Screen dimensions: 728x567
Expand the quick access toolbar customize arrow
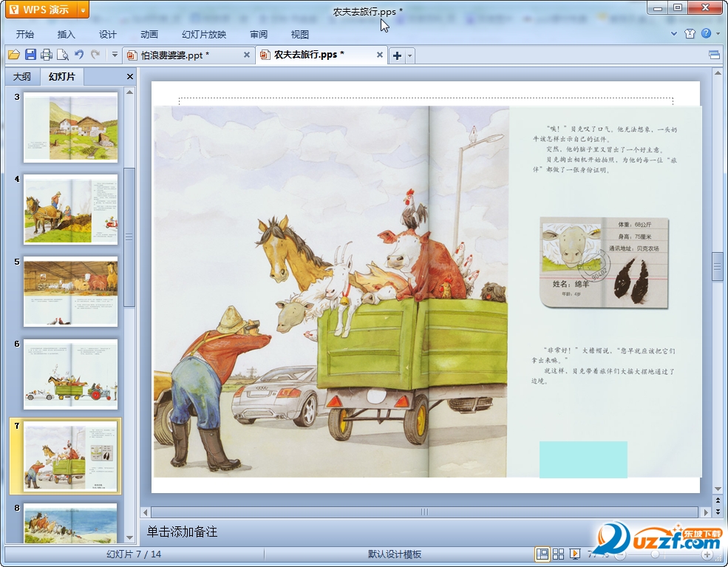[115, 55]
